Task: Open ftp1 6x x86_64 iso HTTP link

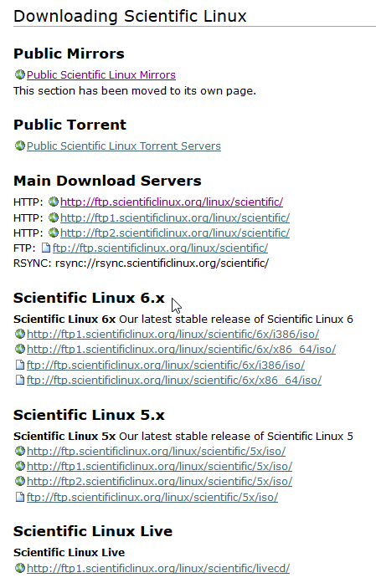Action: [181, 350]
